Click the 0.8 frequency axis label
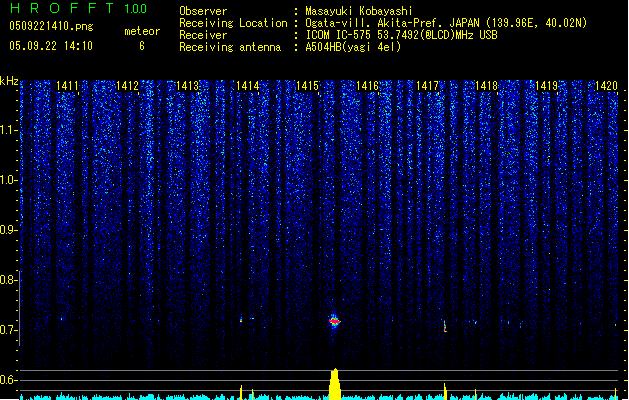The image size is (629, 400). 8,280
